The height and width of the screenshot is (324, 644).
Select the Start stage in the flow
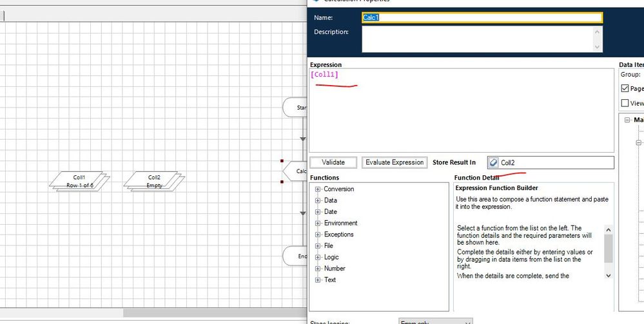pyautogui.click(x=295, y=108)
